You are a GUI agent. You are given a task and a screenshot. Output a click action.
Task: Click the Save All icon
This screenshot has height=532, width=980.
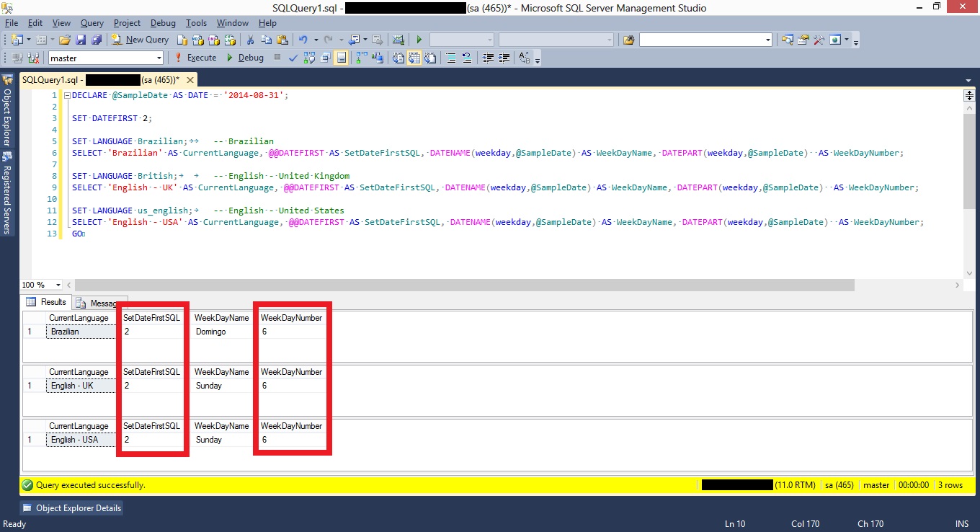[x=97, y=40]
